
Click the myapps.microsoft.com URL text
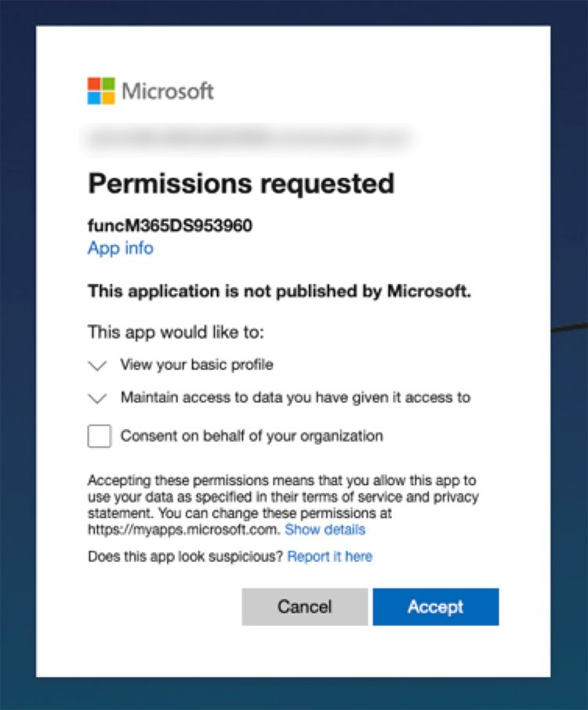(183, 530)
